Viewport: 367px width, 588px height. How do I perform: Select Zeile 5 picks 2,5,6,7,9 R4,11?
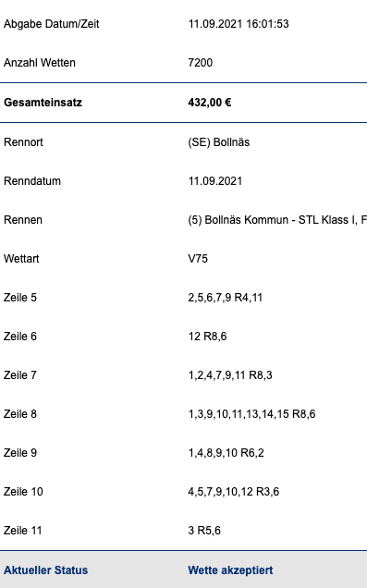click(226, 298)
